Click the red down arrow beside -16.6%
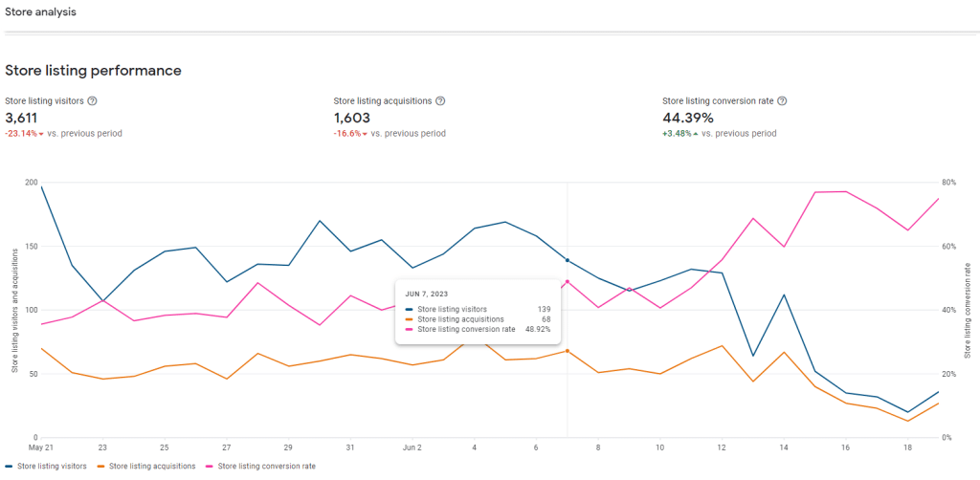980x480 pixels. click(365, 134)
